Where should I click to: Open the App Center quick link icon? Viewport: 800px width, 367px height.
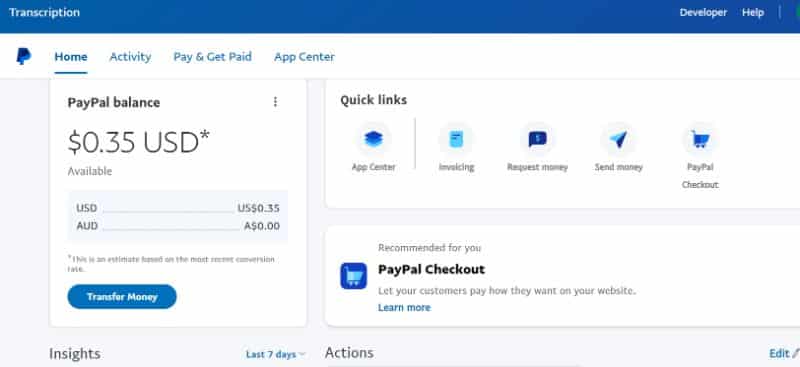pyautogui.click(x=373, y=139)
